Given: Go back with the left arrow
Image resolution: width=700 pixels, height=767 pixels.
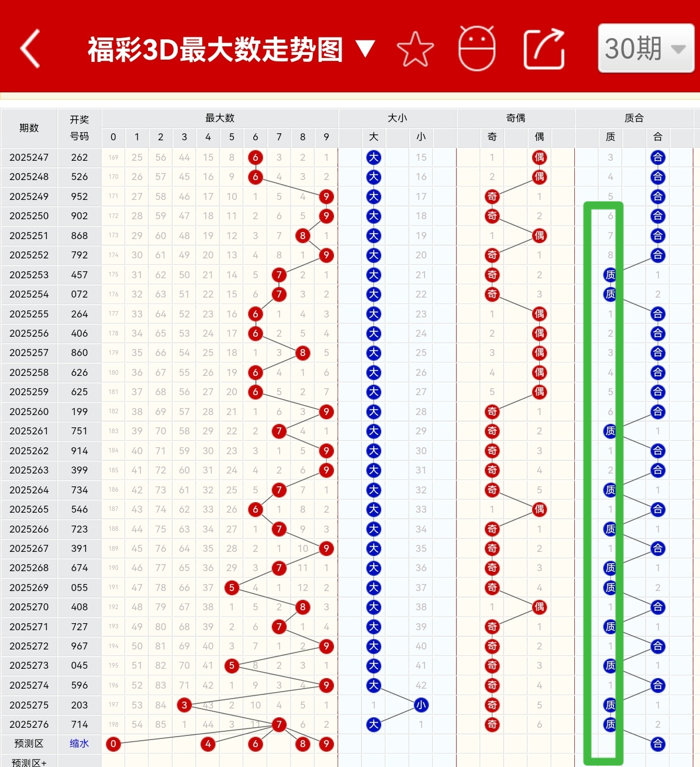Looking at the screenshot, I should click(30, 49).
